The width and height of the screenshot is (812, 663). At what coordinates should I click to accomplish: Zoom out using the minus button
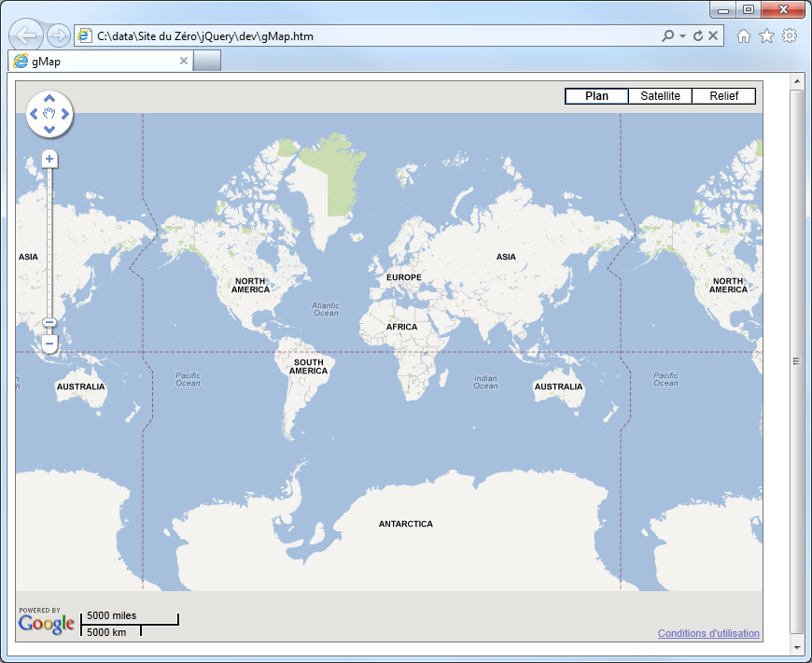click(49, 345)
